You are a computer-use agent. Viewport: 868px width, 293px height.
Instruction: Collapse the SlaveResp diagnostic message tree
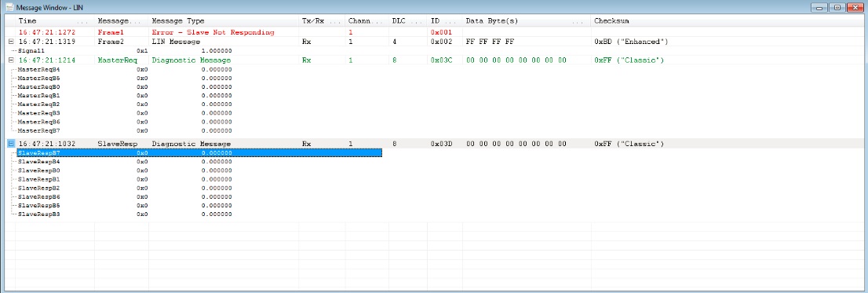(11, 144)
